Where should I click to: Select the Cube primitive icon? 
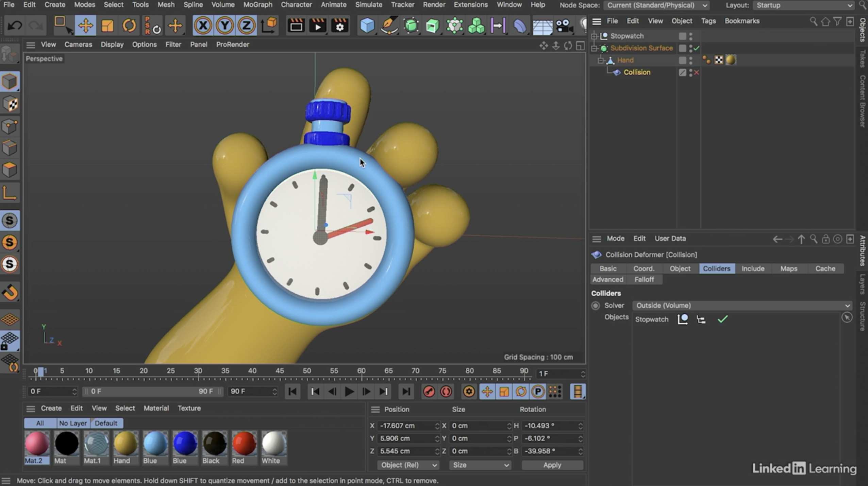[x=367, y=25]
